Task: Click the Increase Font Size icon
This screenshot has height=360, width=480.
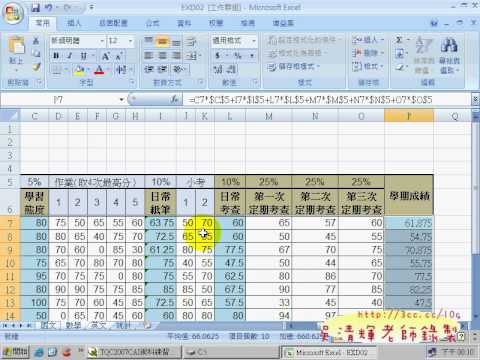Action: point(106,56)
